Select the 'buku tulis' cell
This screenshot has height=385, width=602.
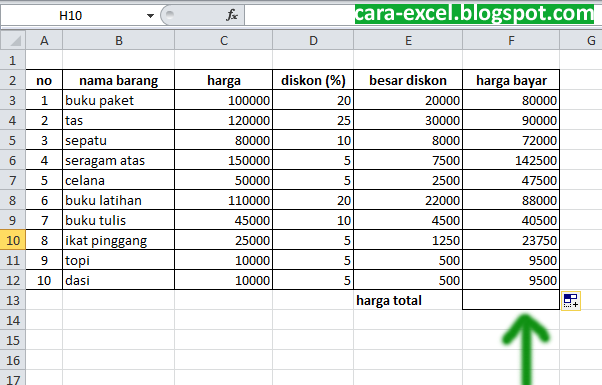pos(119,220)
